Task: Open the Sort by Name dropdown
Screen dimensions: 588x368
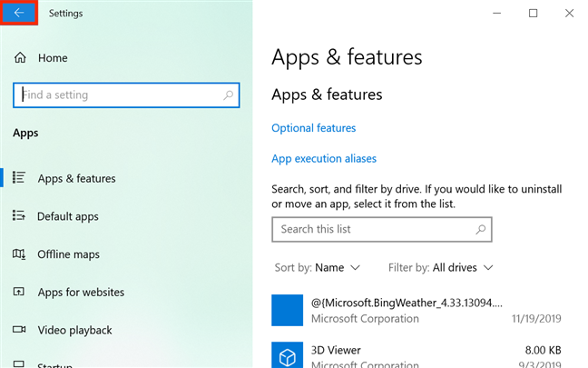Action: click(x=318, y=268)
